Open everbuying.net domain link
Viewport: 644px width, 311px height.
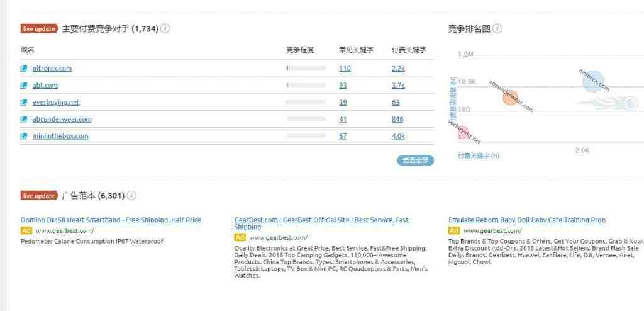[56, 102]
